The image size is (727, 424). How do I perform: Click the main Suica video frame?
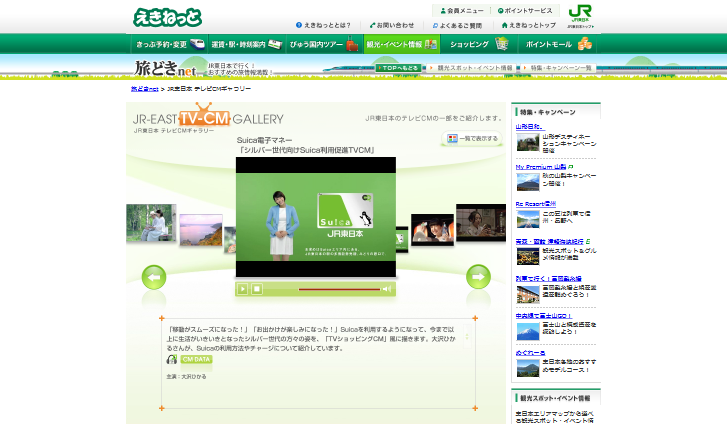click(x=316, y=217)
